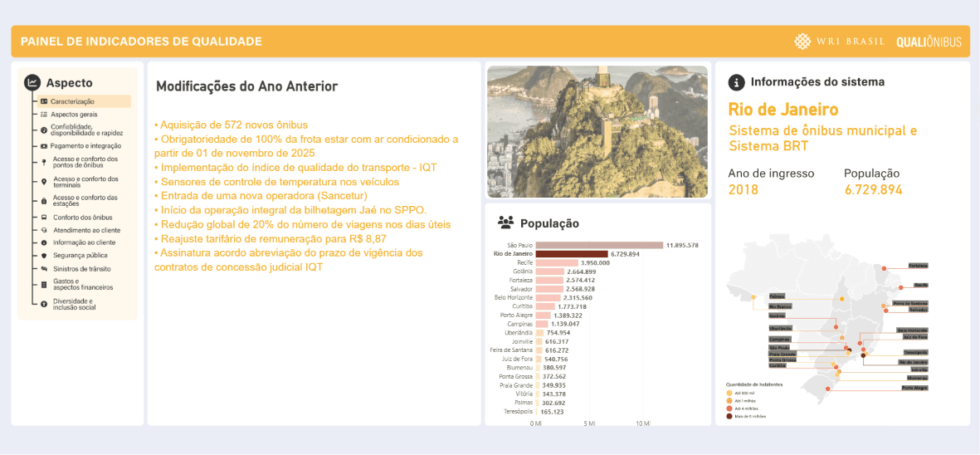Open Acesso e conforto das estações

click(85, 201)
